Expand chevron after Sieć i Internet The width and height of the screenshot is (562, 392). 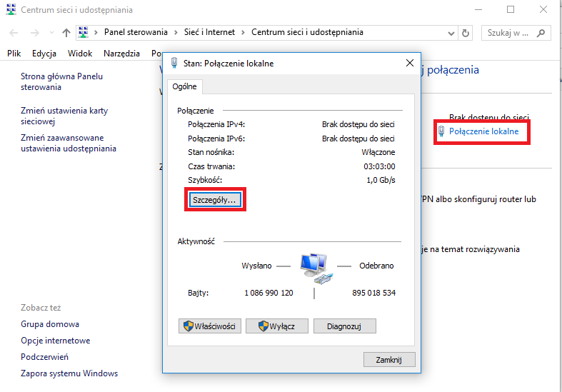243,33
